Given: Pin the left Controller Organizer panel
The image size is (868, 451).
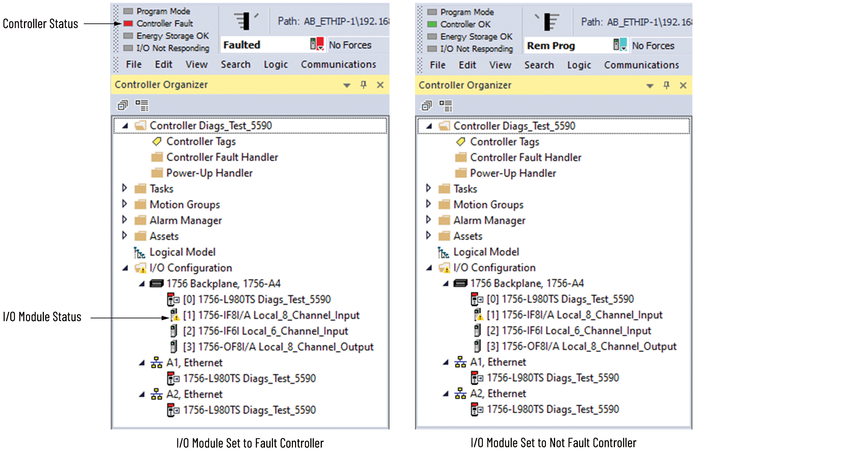Looking at the screenshot, I should 363,85.
